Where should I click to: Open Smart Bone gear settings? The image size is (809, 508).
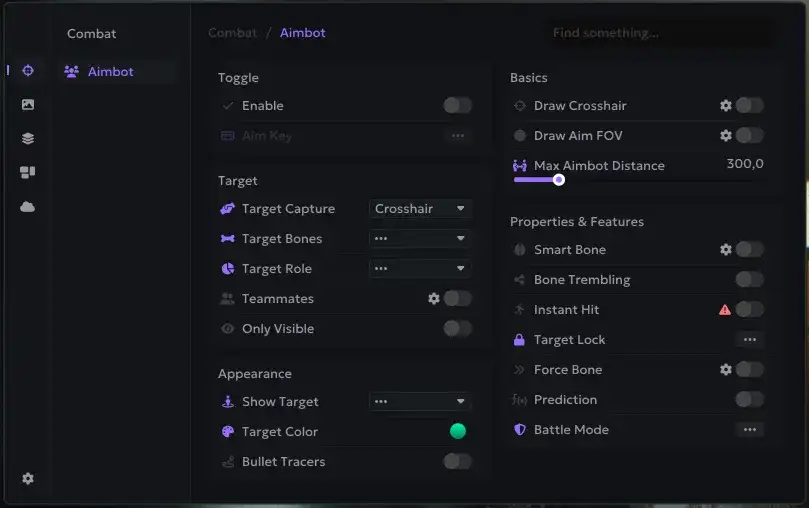tap(726, 249)
